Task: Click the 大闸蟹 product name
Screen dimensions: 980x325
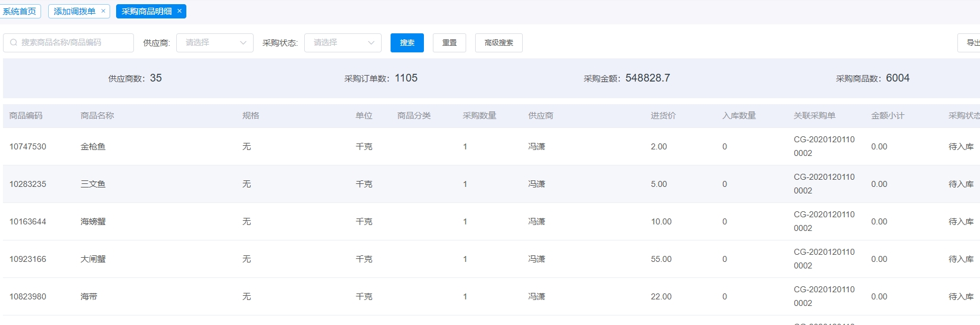Action: click(93, 259)
